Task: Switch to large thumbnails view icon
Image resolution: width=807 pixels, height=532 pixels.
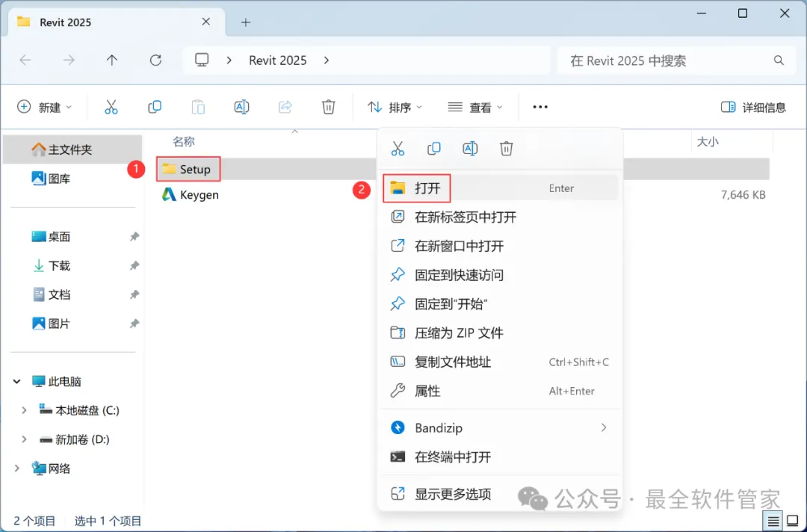Action: tap(793, 522)
